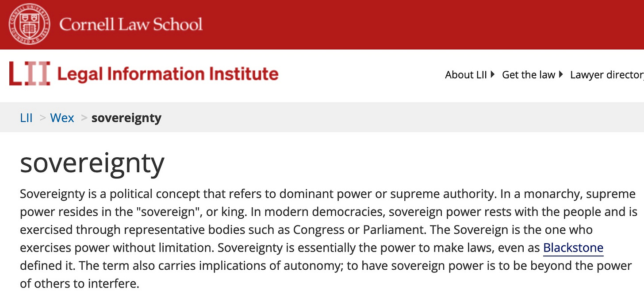Open the Cornell Law School wordmark link
This screenshot has width=644, height=295.
pos(131,24)
